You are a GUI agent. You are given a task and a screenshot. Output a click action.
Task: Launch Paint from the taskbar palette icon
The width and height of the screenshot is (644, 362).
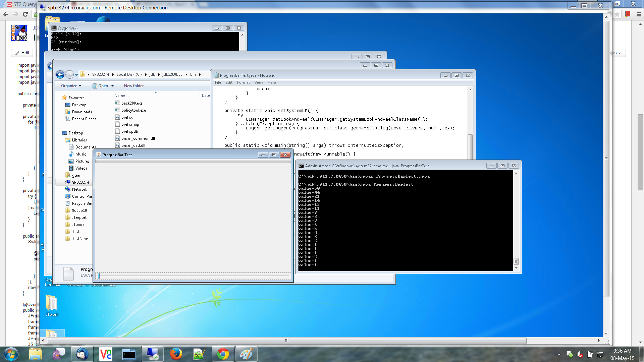pos(246,354)
